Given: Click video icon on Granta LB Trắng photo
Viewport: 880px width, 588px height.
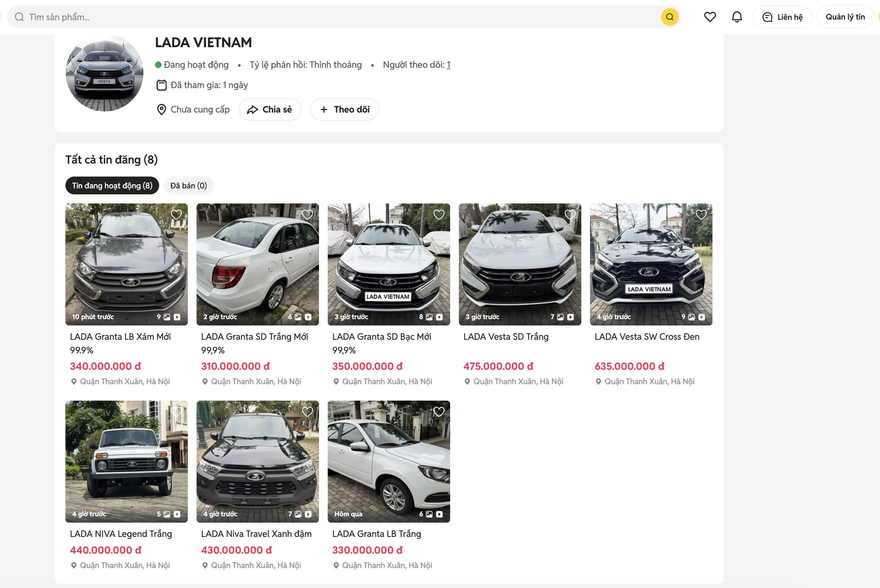Looking at the screenshot, I should click(x=439, y=515).
